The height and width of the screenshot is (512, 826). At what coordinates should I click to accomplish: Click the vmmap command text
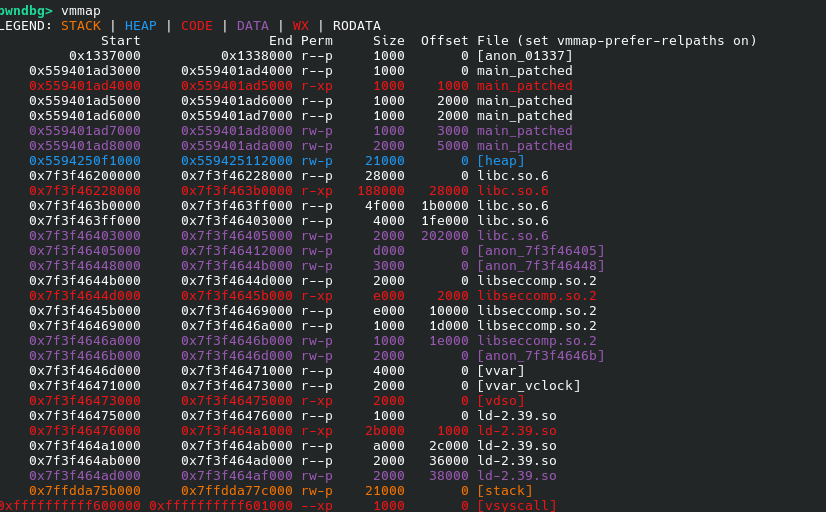(81, 11)
